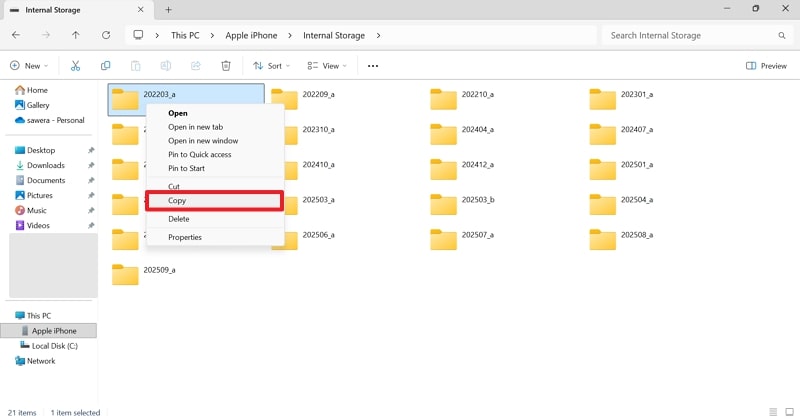Refresh the Internal Storage view
This screenshot has width=800, height=420.
tap(106, 35)
